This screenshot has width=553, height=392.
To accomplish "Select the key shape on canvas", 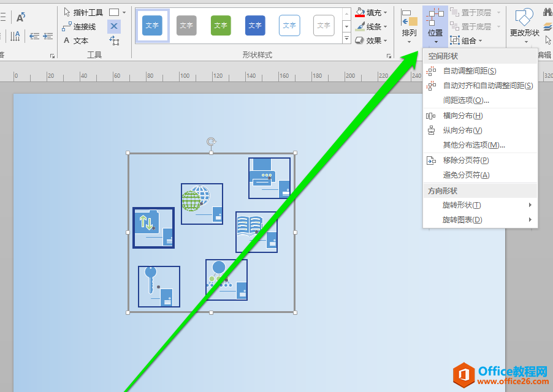I will (x=159, y=286).
